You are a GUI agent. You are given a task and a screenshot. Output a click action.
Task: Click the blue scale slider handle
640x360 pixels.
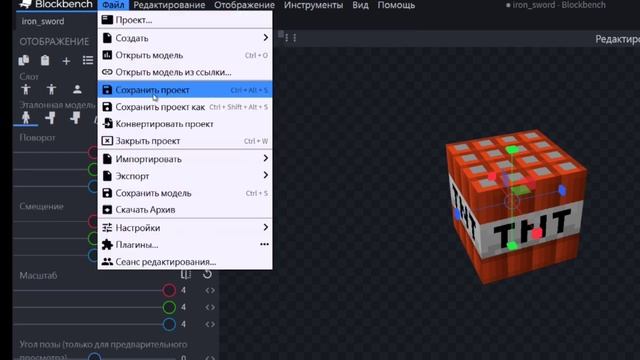coord(169,324)
